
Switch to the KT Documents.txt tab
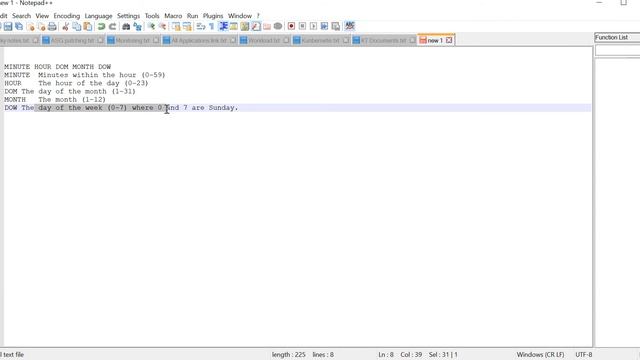384,40
